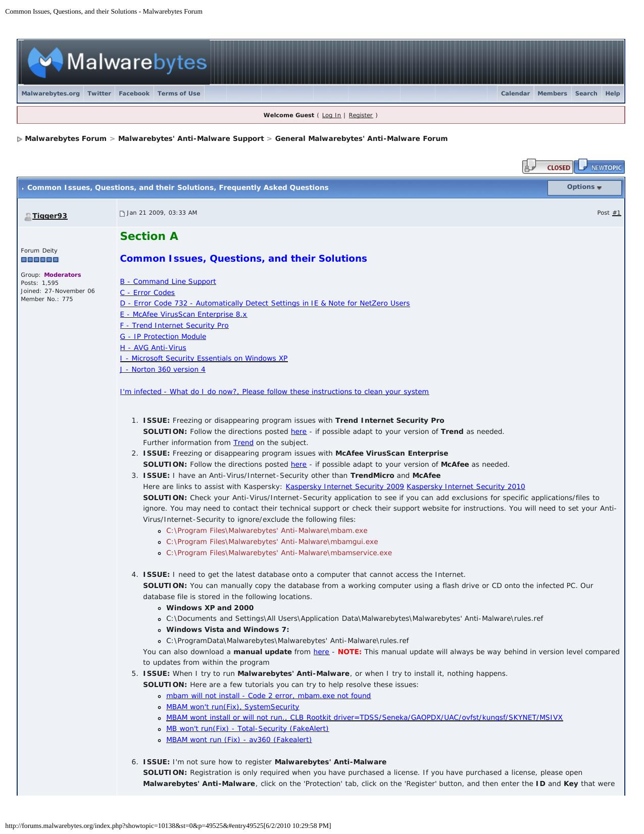Click the XP rules.ref path text
This screenshot has height=834, width=644.
pos(355,618)
